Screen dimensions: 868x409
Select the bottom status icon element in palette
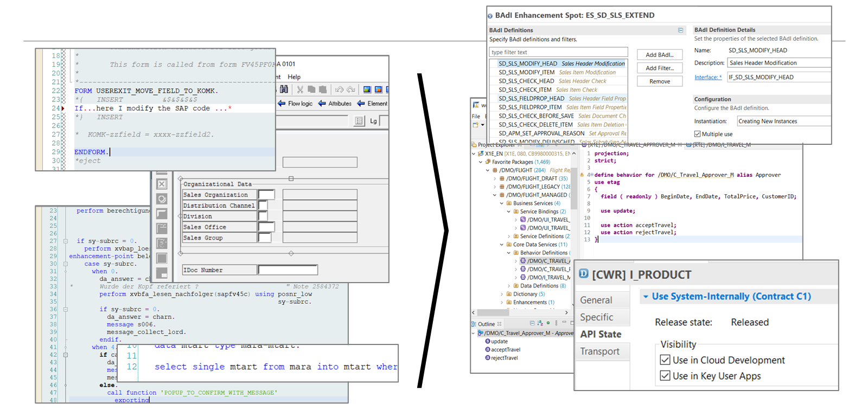point(162,273)
